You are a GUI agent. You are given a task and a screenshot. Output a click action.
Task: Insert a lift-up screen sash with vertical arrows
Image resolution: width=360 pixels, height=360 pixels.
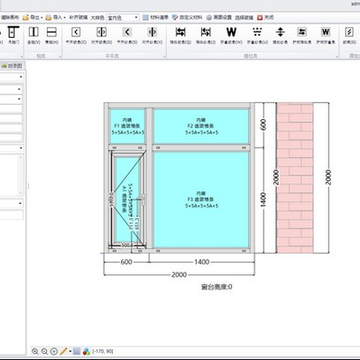coord(280,35)
